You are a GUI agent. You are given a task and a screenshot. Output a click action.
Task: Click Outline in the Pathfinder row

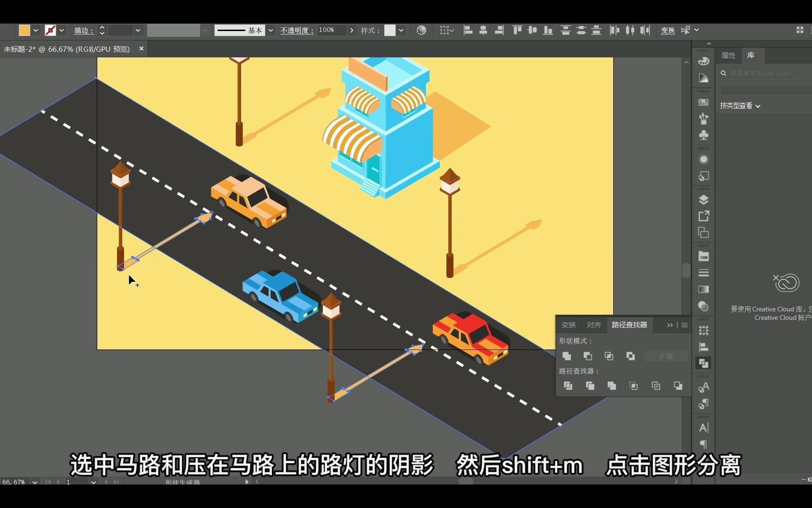coord(656,386)
